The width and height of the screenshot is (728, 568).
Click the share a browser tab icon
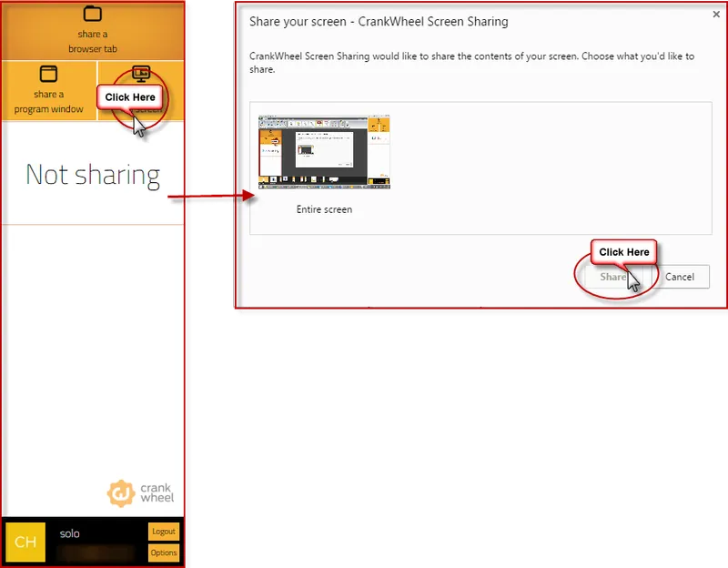pos(93,14)
